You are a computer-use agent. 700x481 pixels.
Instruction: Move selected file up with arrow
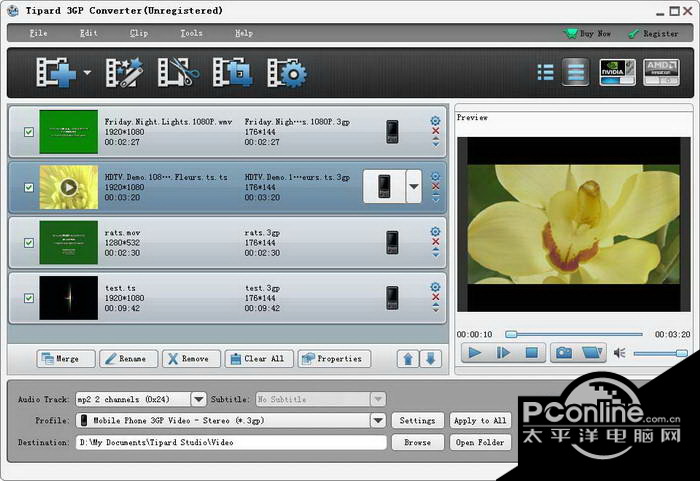(x=408, y=359)
